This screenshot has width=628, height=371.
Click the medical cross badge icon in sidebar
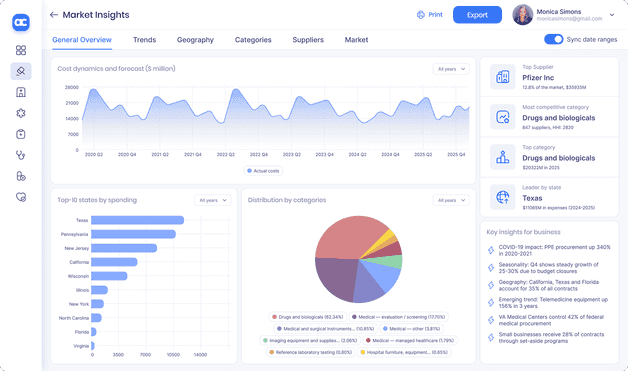click(21, 113)
